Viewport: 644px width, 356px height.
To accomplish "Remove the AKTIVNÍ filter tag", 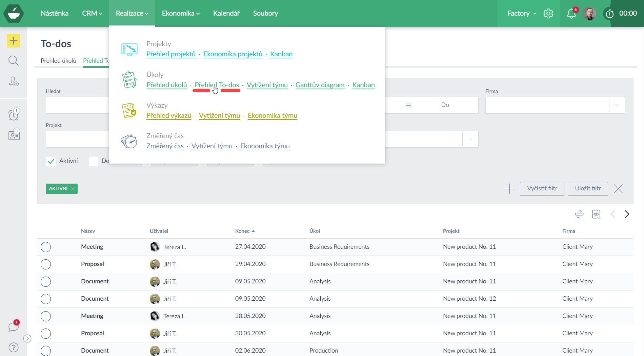I will click(73, 189).
